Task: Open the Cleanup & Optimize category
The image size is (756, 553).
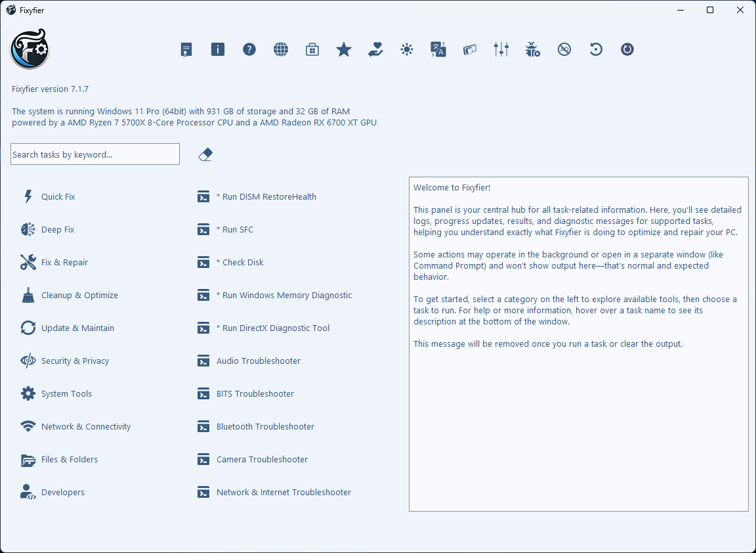Action: tap(79, 295)
